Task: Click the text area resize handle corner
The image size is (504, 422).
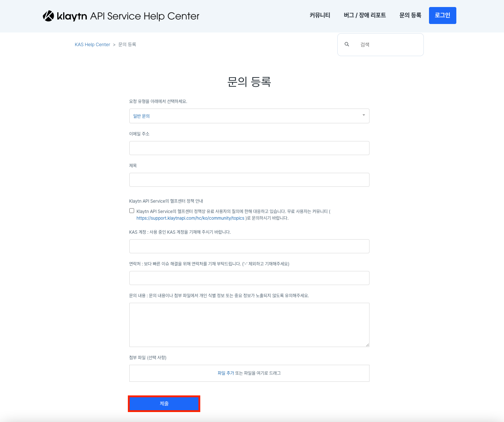Action: tap(367, 345)
